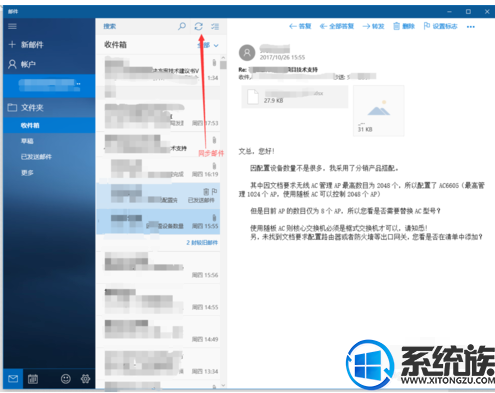Screen dimensions: 495x393
Task: Open the hamburger navigation menu
Action: point(12,26)
